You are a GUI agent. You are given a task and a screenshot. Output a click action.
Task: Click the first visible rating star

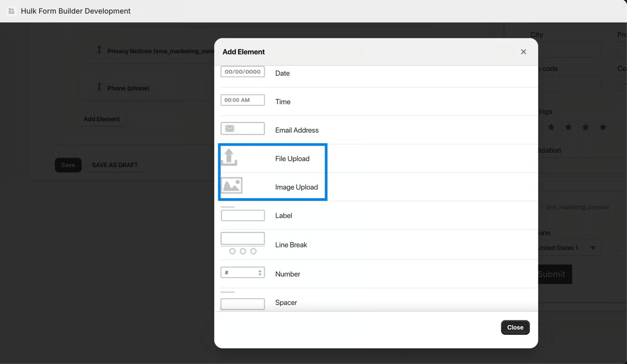point(551,127)
